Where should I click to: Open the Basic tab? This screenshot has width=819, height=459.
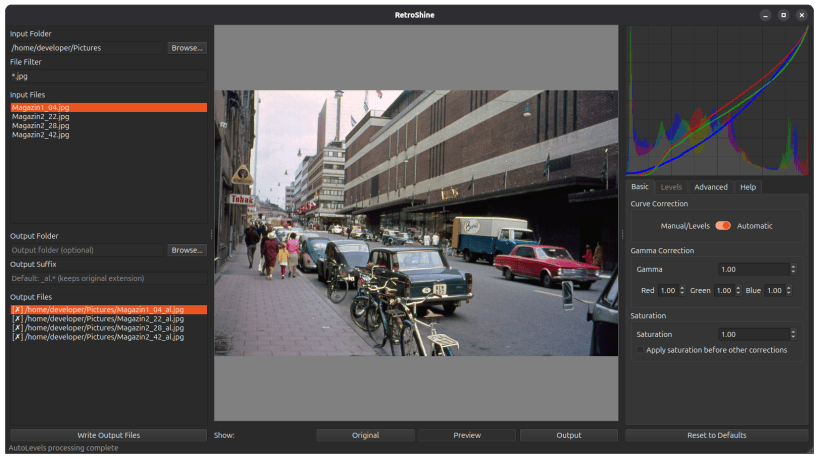click(x=640, y=187)
